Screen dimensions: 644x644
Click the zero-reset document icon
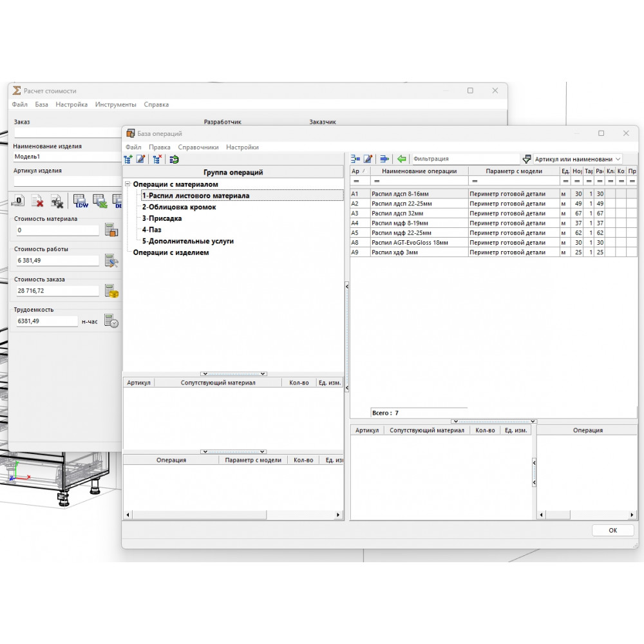[x=18, y=201]
